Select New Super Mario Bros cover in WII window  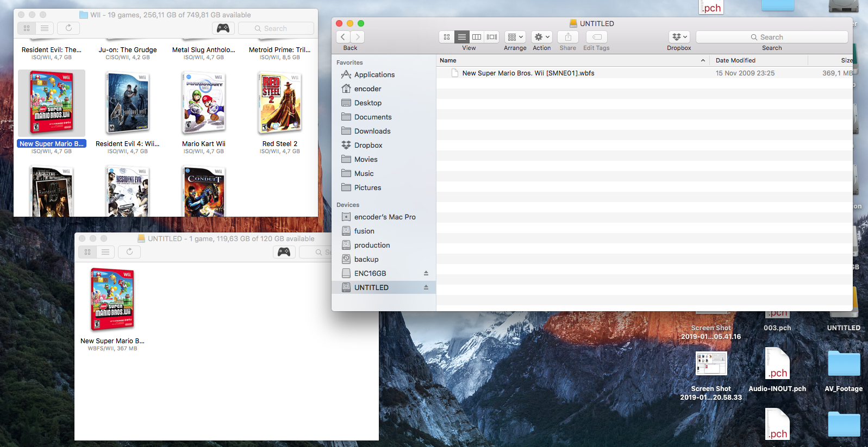coord(52,103)
